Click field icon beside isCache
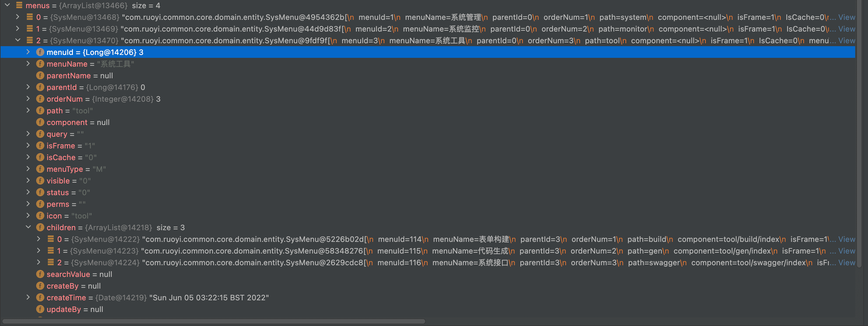Viewport: 868px width, 326px height. [40, 157]
